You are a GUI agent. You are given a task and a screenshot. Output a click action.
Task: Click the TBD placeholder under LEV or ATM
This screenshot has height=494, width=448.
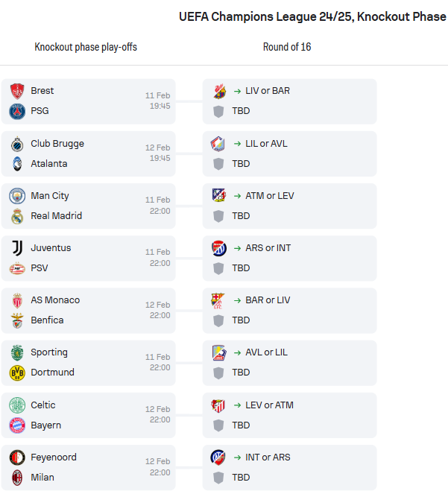[241, 425]
